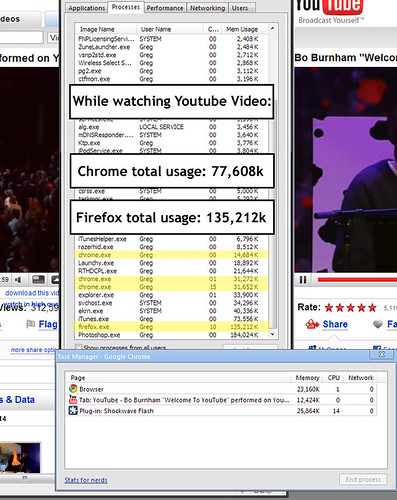
Task: Sort Chrome tasks by Network column
Action: [x=361, y=378]
